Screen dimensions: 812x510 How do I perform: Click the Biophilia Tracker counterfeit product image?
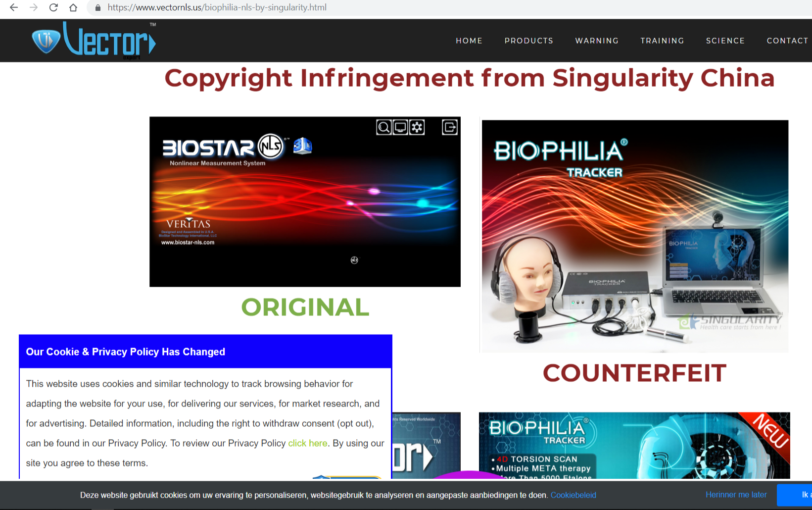coord(634,236)
